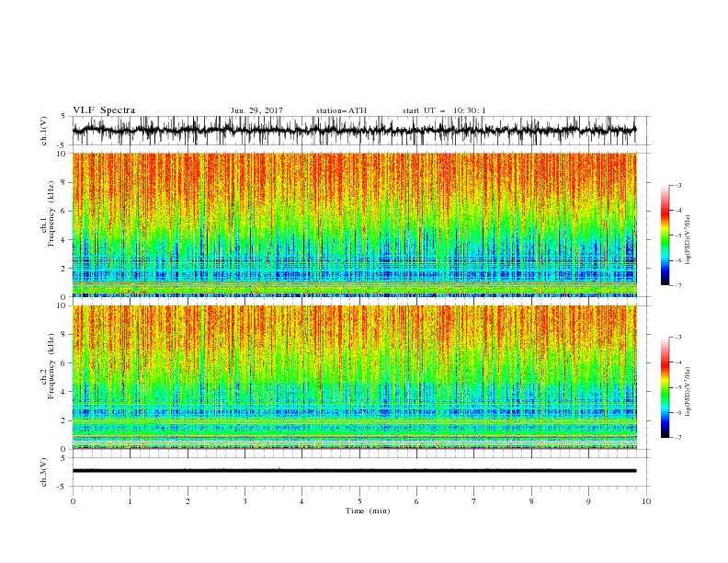728x563 pixels.
Task: Click time axis tick label '4'
Action: click(301, 501)
